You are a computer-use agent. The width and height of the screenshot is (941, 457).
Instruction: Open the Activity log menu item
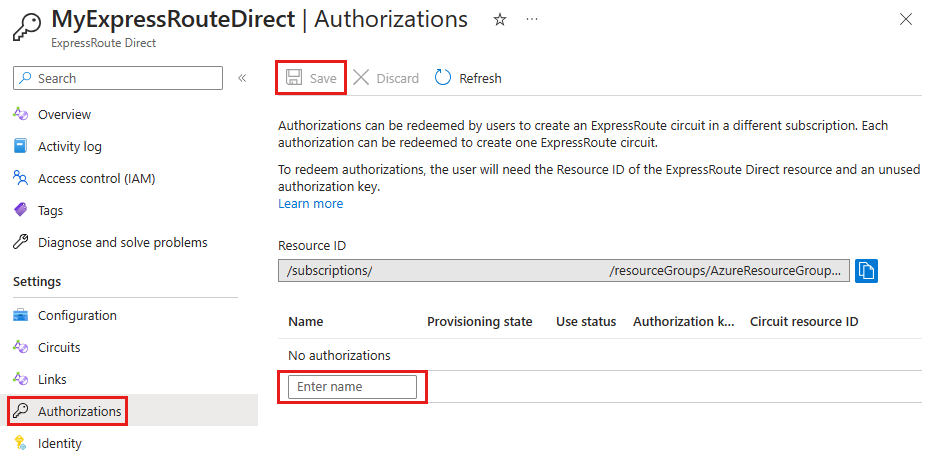69,146
